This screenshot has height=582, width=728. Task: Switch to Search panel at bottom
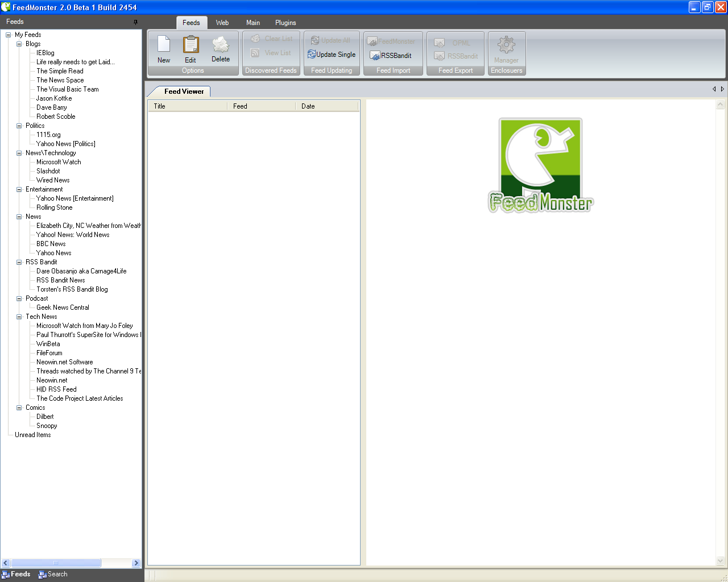pos(53,574)
